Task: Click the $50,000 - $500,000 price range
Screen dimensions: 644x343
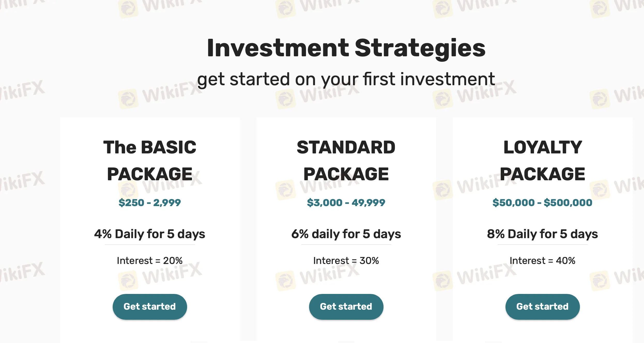Action: pyautogui.click(x=542, y=203)
